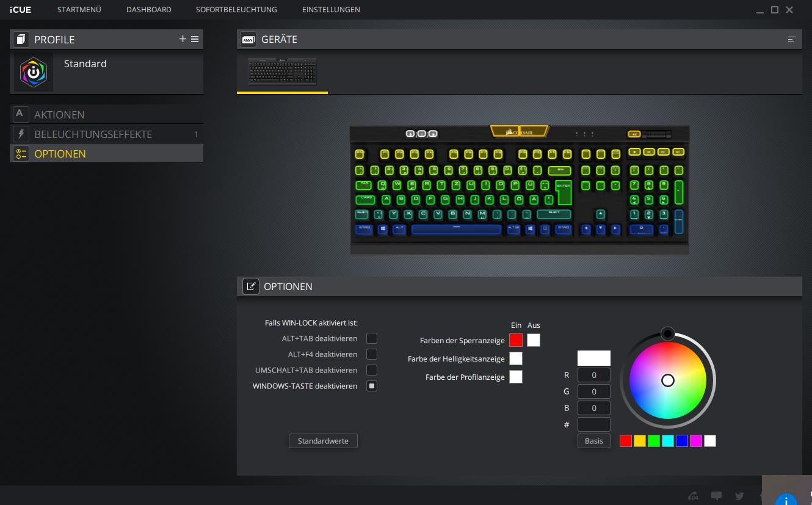Open the Twitter bird icon
The height and width of the screenshot is (505, 812).
pyautogui.click(x=739, y=496)
